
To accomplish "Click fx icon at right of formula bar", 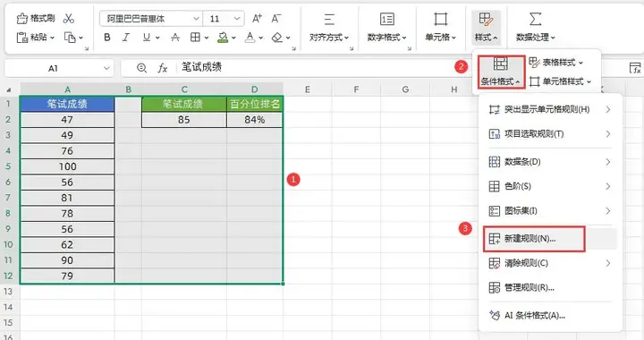I will coord(635,68).
